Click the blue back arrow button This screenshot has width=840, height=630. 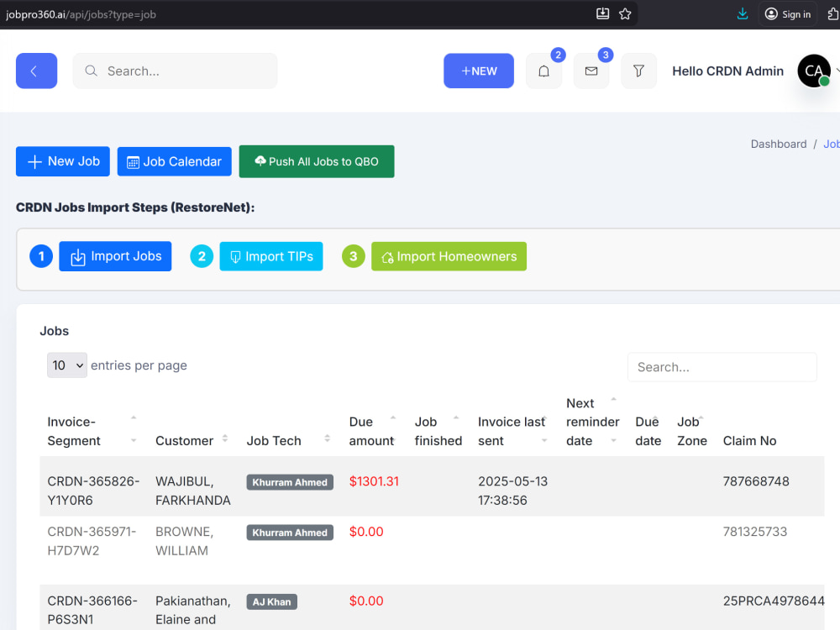36,71
